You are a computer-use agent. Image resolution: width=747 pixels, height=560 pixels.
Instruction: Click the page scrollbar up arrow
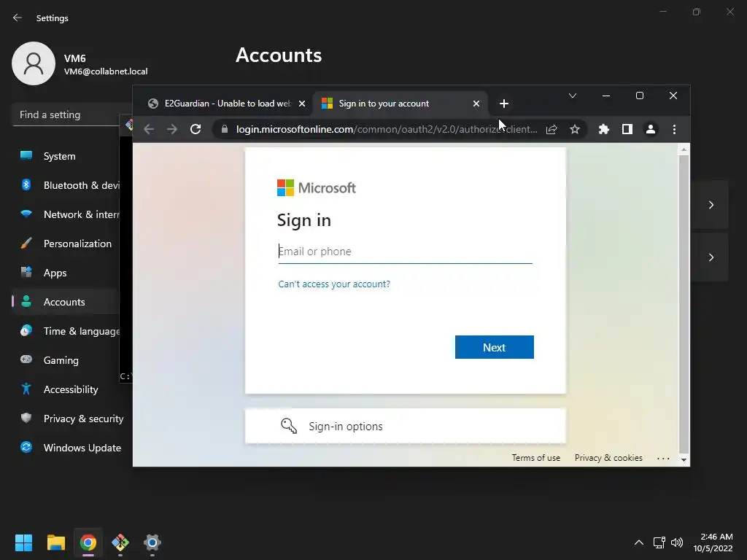pyautogui.click(x=684, y=149)
